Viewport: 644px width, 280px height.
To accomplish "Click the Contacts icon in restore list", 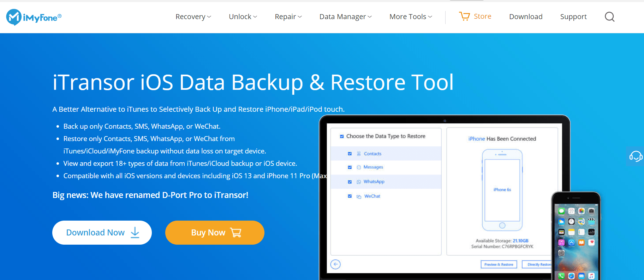I will 359,154.
